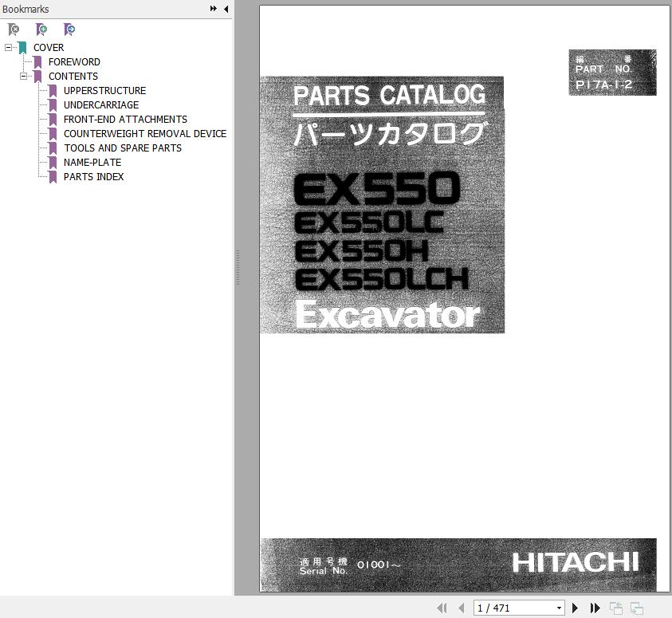The height and width of the screenshot is (618, 672).
Task: Click the EX550LCH model text
Action: pyautogui.click(x=381, y=279)
